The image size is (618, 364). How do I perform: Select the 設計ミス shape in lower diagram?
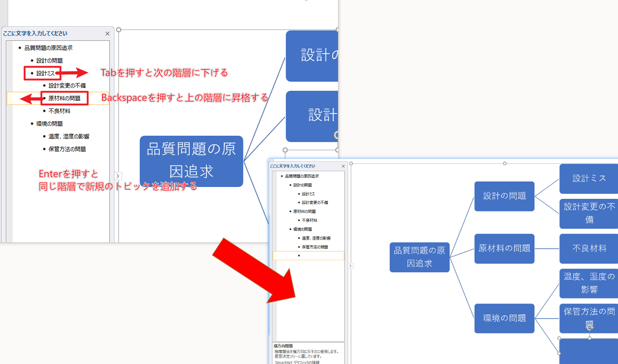coord(589,178)
